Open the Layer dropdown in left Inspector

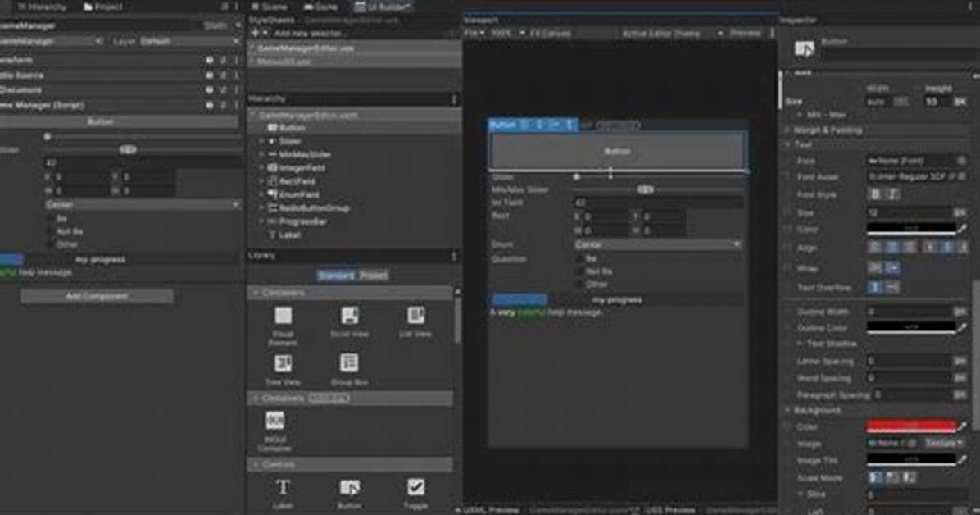point(188,41)
